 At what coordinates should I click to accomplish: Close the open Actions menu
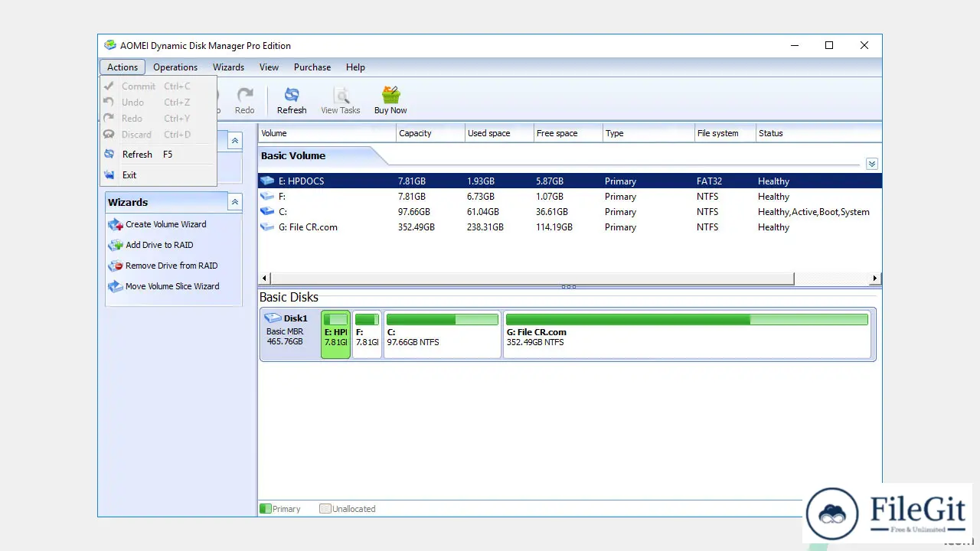(122, 67)
